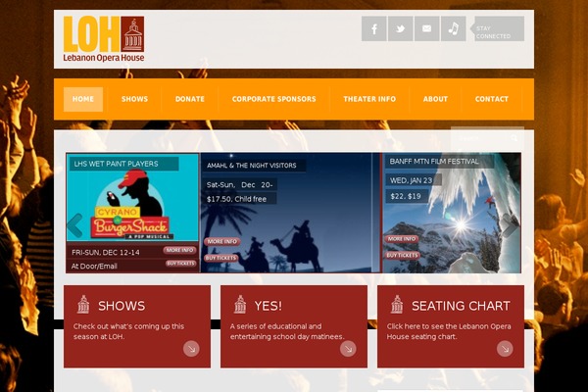Buy tickets for Banff Mtn Film Festival

402,256
